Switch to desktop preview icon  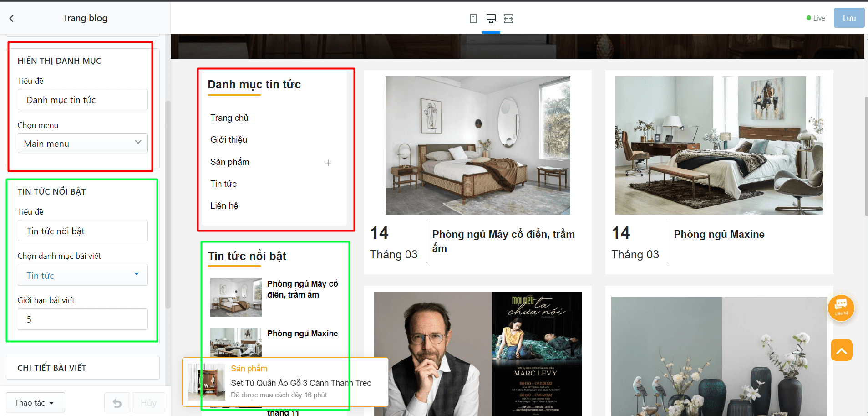[x=491, y=19]
